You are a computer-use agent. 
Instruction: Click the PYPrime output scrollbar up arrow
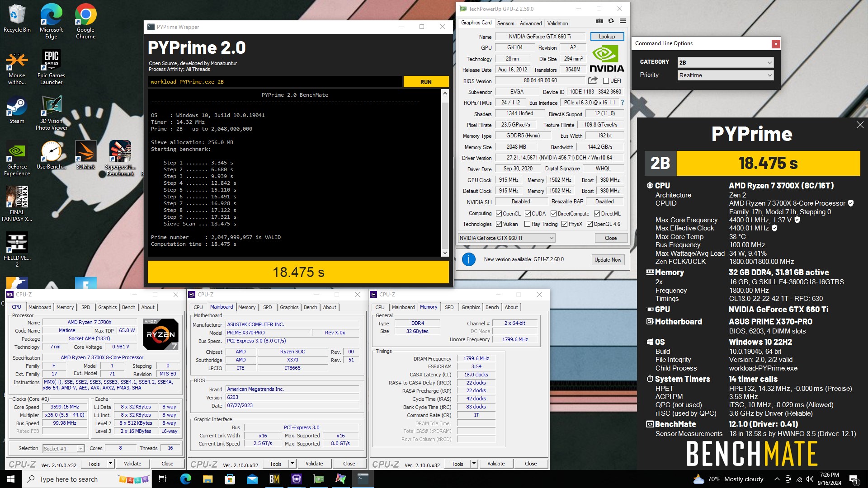(x=445, y=93)
